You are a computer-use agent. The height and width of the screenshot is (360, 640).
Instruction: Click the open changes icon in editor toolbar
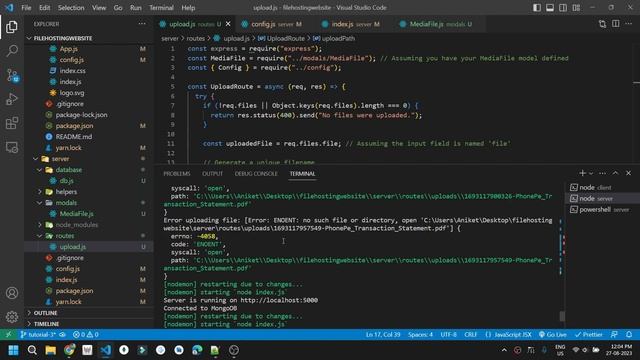coord(602,24)
